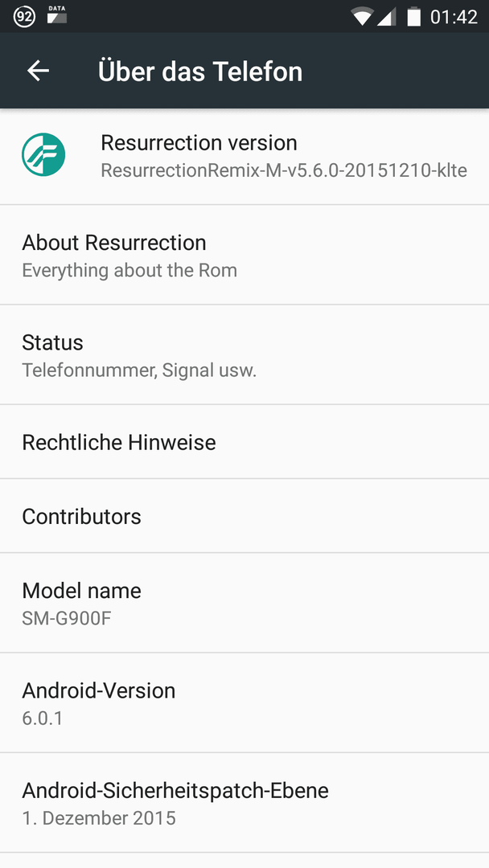Tap the 1. Dezember 2015 patch date
The width and height of the screenshot is (489, 868).
pyautogui.click(x=99, y=817)
